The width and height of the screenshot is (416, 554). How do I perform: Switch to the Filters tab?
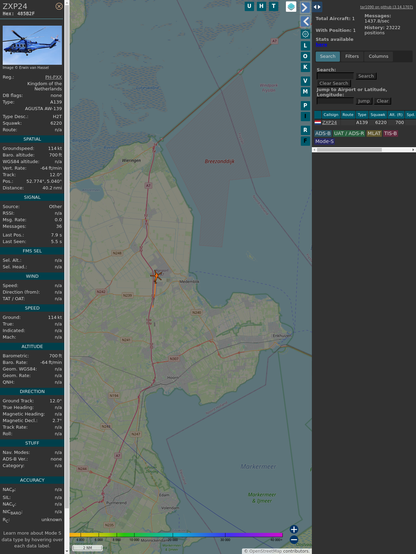(x=352, y=57)
